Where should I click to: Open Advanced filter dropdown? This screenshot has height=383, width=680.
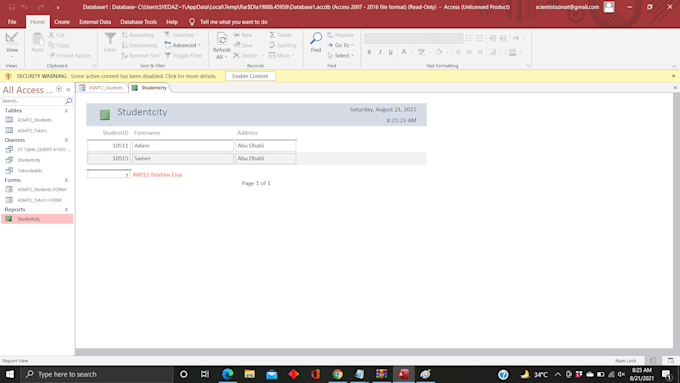183,45
